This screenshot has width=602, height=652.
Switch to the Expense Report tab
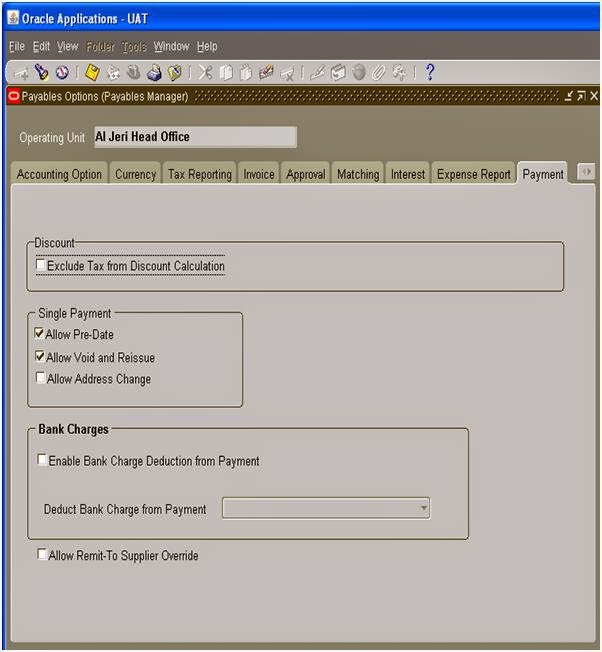474,174
